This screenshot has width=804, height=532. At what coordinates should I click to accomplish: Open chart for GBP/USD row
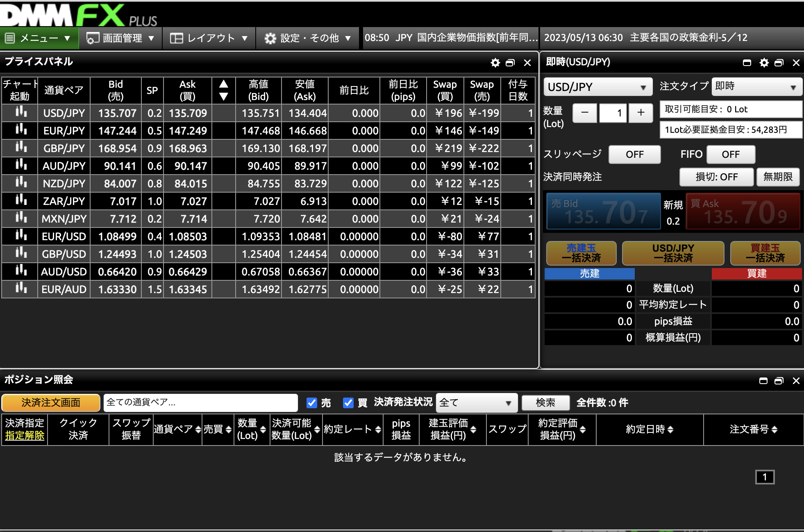tap(21, 253)
